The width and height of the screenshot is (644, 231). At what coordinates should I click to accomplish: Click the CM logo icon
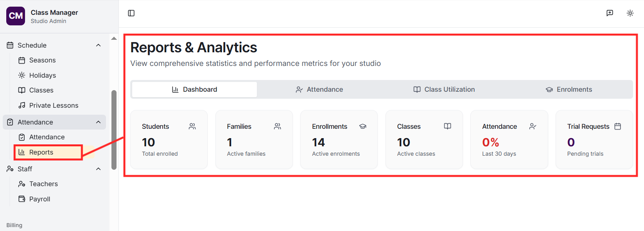click(16, 16)
